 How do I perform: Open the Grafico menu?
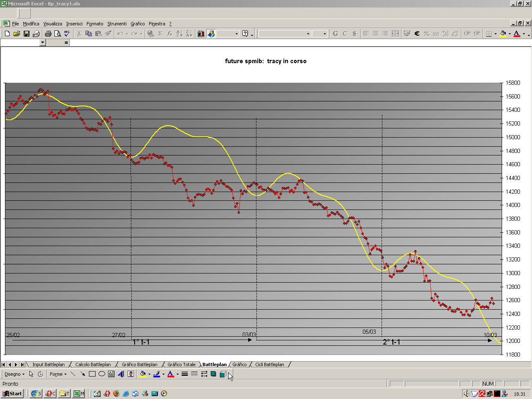[138, 24]
